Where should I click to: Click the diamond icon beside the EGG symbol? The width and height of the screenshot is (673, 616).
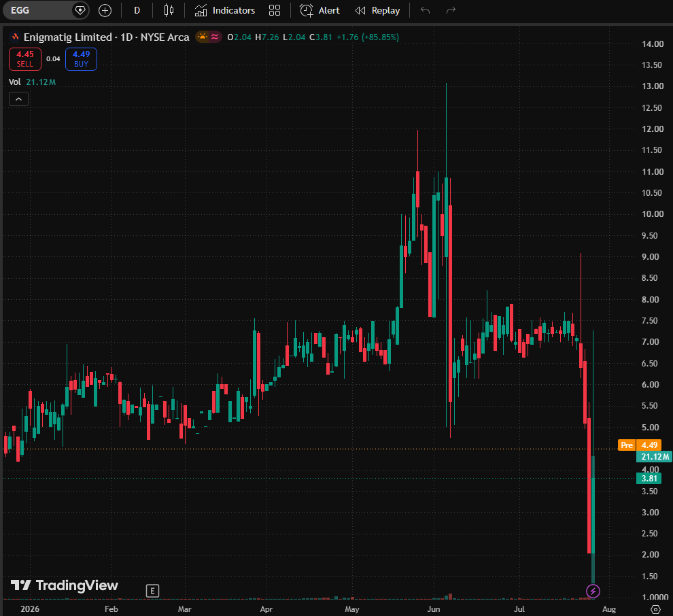pos(80,10)
